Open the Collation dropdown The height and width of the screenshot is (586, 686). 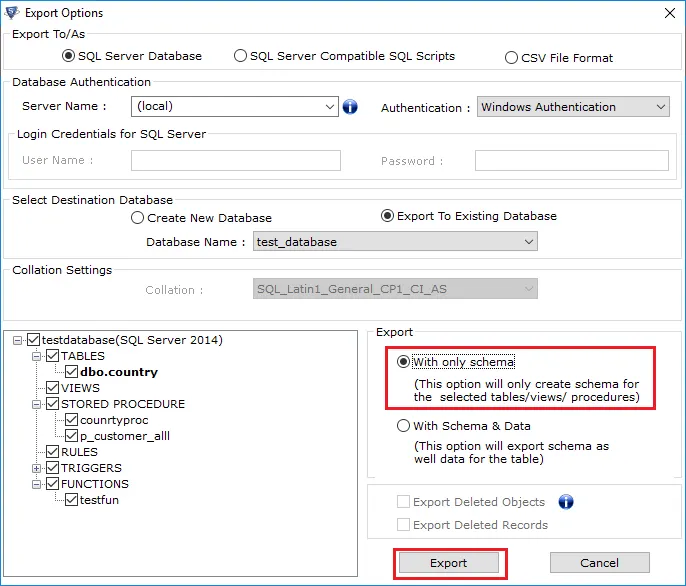[528, 289]
